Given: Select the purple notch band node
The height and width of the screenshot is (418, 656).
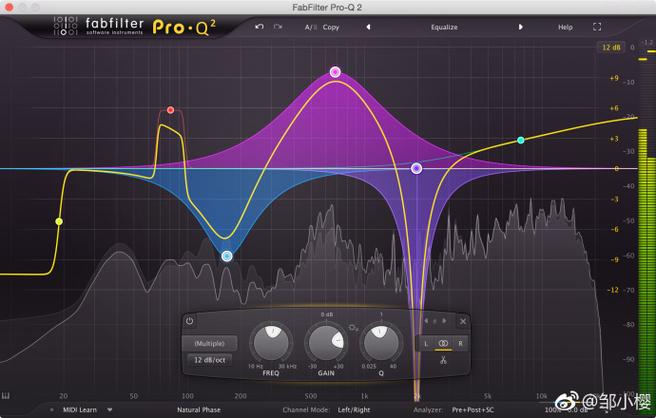Looking at the screenshot, I should click(x=416, y=169).
